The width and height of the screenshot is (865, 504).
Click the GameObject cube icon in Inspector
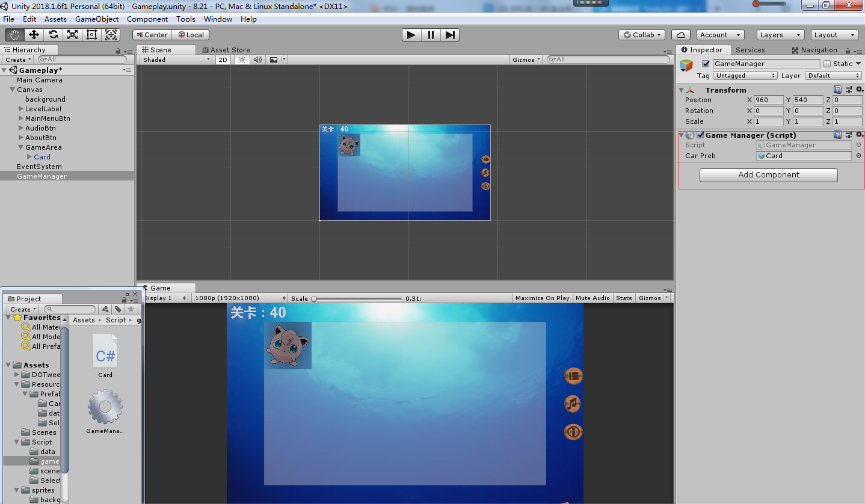(686, 66)
